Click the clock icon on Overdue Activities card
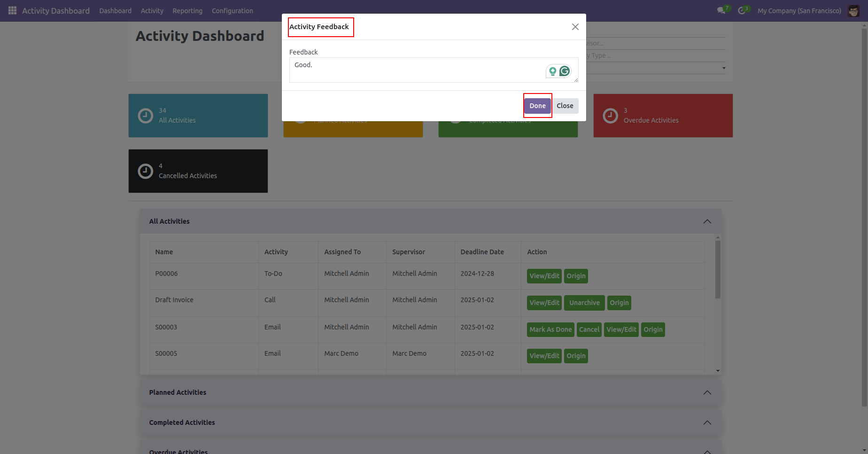The height and width of the screenshot is (454, 868). coord(610,116)
